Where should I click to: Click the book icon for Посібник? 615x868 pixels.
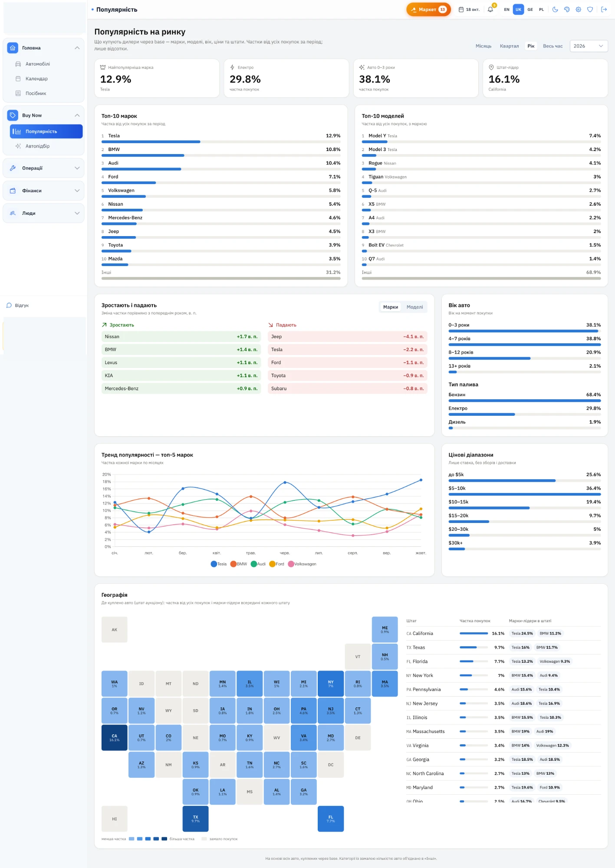pos(18,93)
